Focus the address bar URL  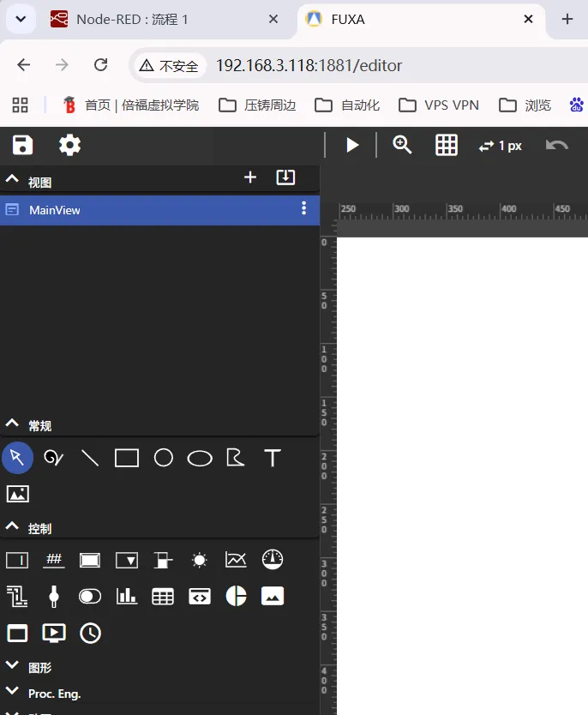309,66
